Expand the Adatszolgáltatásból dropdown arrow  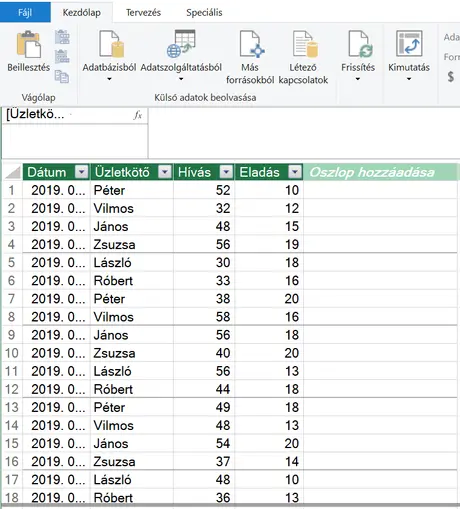[181, 79]
